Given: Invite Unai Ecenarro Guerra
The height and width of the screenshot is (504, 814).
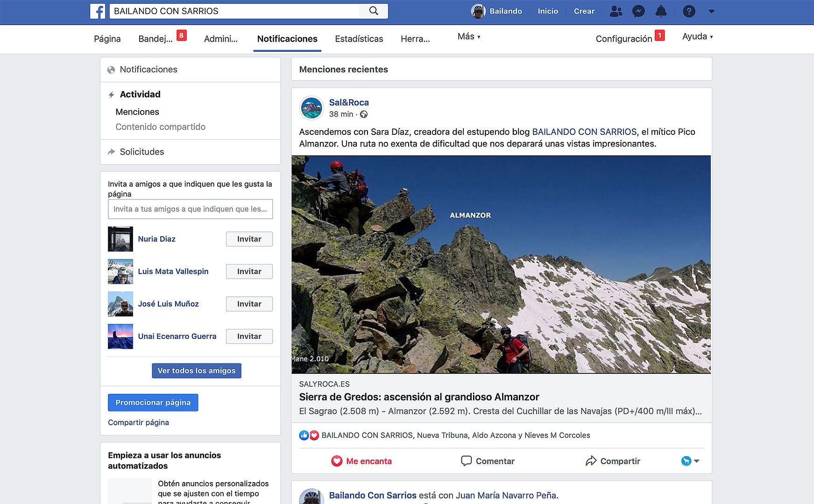Looking at the screenshot, I should coord(249,336).
